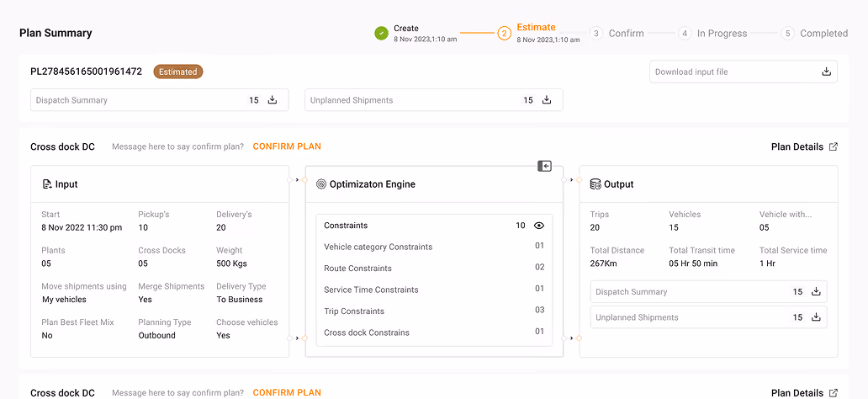Open bottom Plan Details link
This screenshot has width=868, height=399.
point(797,393)
